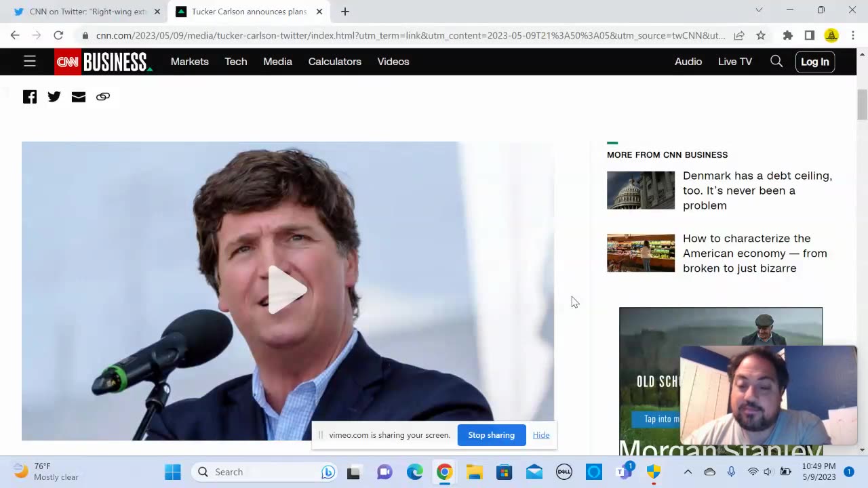Share article by email icon

[x=79, y=97]
